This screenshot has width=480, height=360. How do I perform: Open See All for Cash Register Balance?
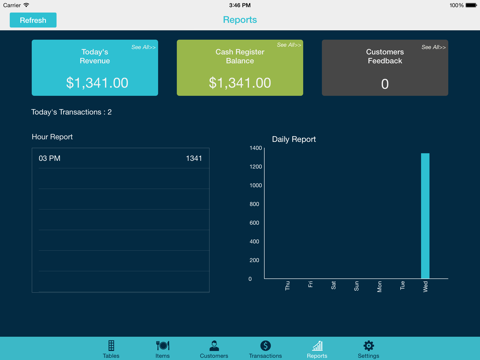point(289,45)
